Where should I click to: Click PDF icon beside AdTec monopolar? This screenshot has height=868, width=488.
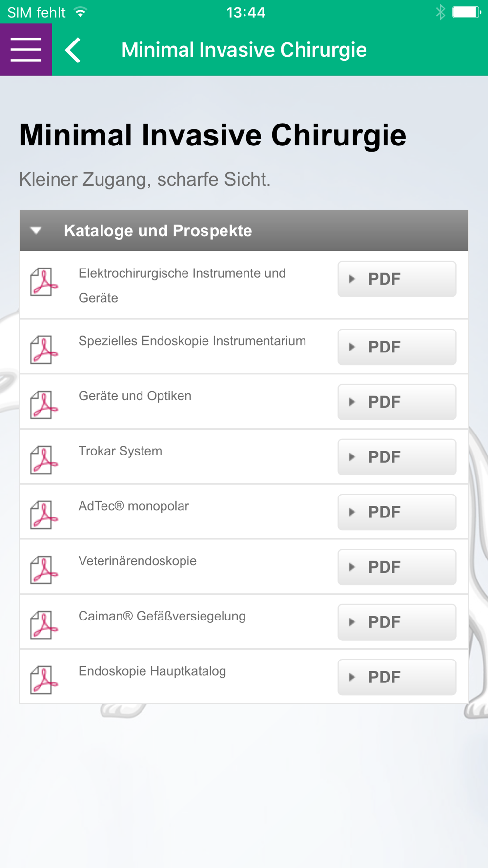click(43, 515)
